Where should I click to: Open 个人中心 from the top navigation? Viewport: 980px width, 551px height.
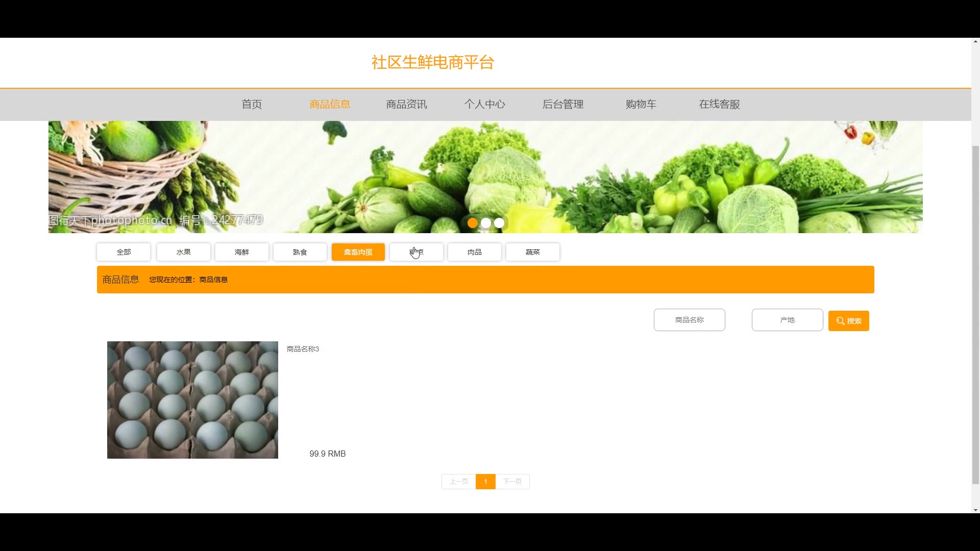[484, 105]
